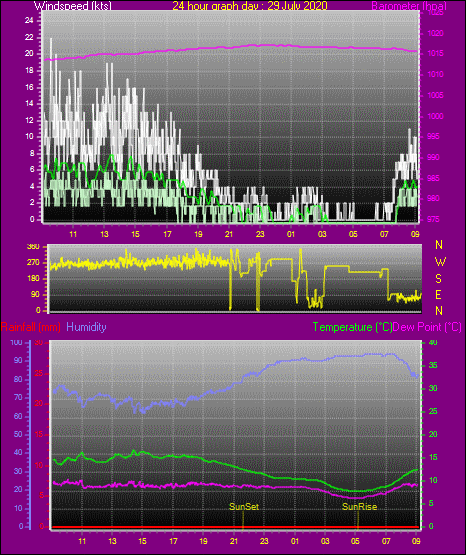This screenshot has width=466, height=555.
Task: Click the '1000' barometer axis value
Action: (436, 116)
